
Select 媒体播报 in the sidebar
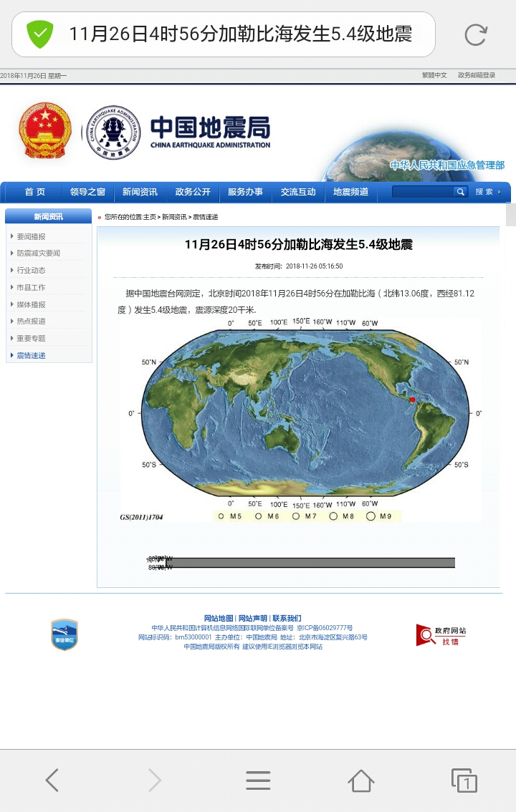point(31,304)
